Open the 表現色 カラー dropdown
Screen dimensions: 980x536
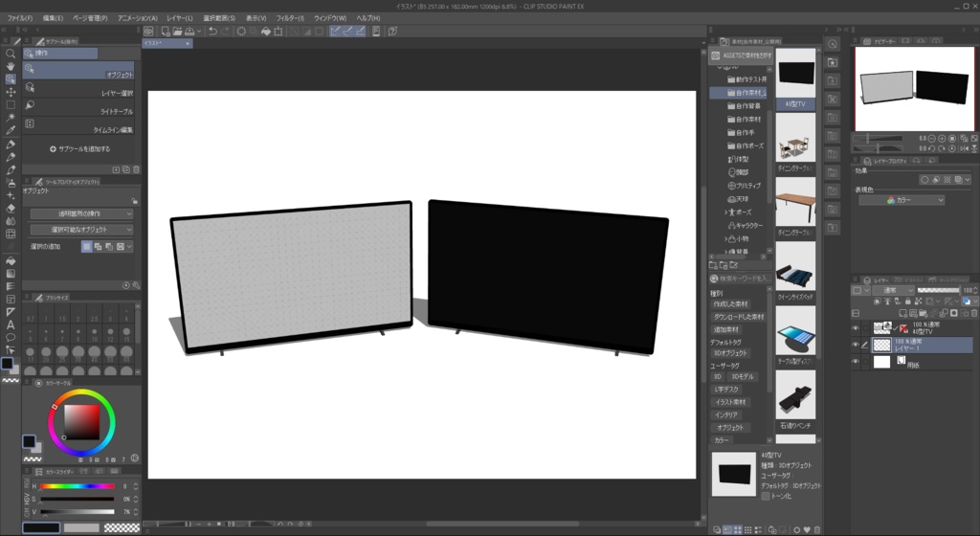pyautogui.click(x=901, y=200)
